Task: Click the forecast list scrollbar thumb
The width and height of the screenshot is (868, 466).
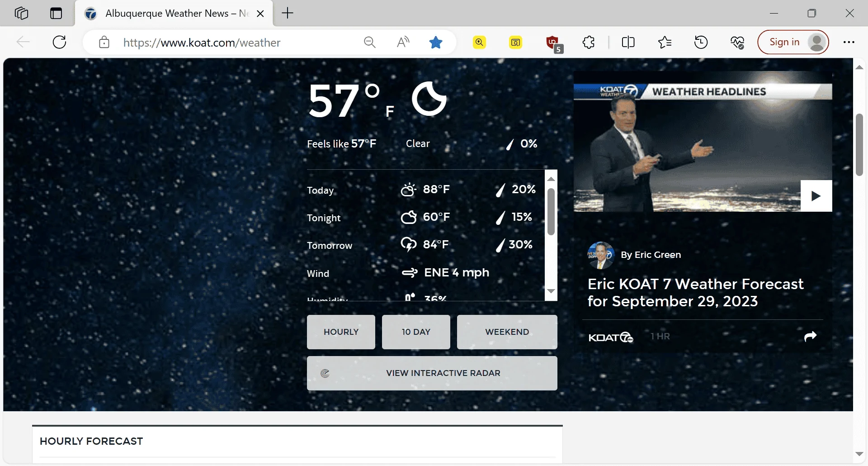Action: (x=551, y=211)
